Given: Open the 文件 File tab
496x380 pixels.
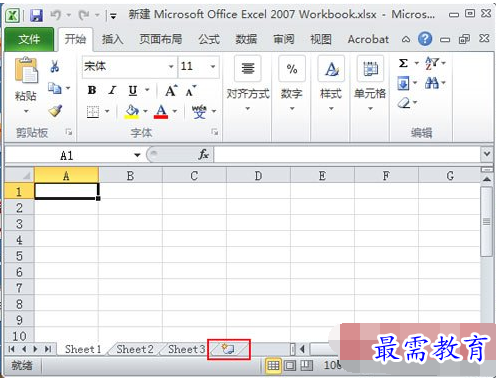Looking at the screenshot, I should pos(29,39).
